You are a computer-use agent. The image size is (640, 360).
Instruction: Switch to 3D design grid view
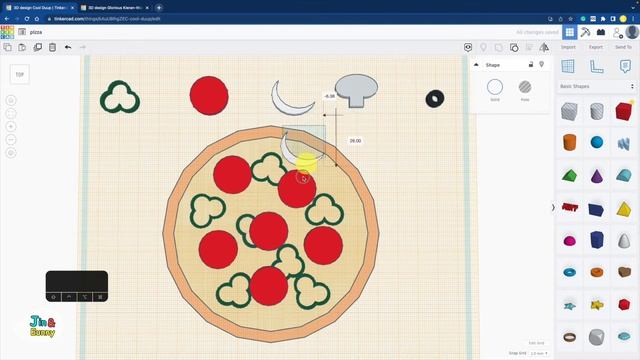570,32
